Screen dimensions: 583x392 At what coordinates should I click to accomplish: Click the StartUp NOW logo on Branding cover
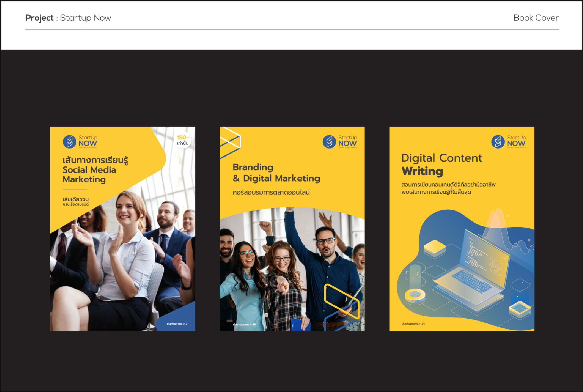coord(340,142)
